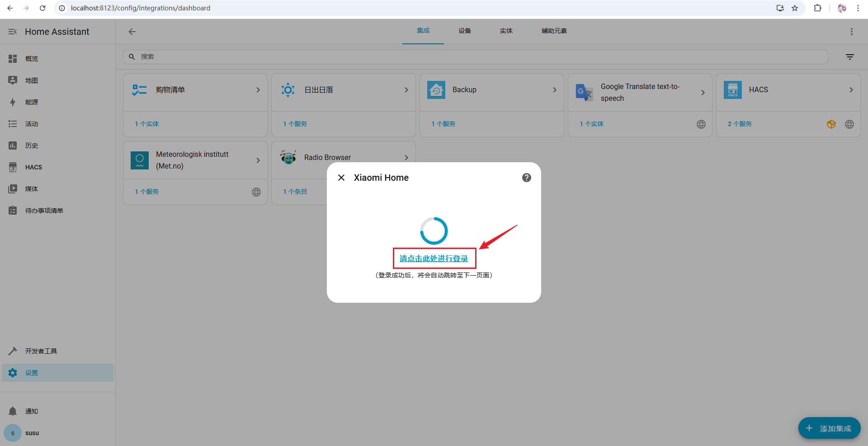Click the Google Translate integration logo

[x=585, y=93]
